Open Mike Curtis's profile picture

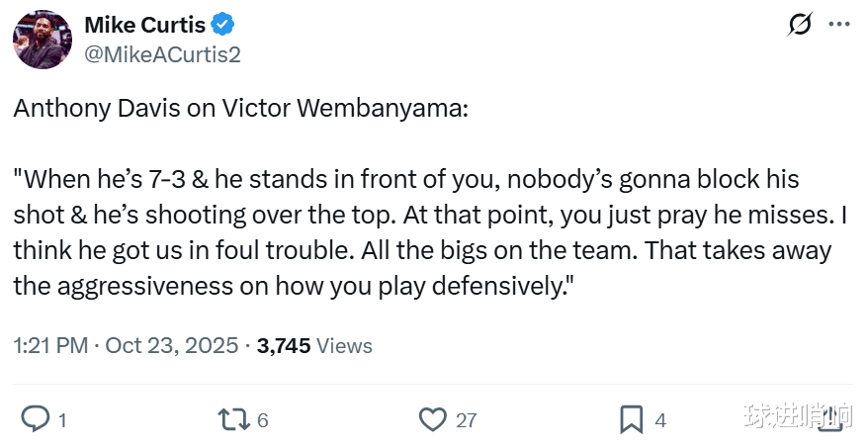pyautogui.click(x=43, y=41)
